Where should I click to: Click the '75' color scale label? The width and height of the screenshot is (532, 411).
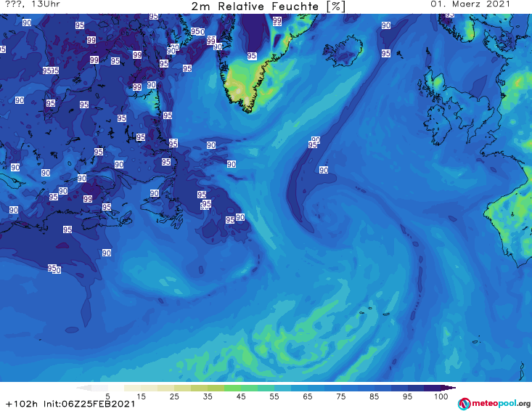click(x=340, y=396)
